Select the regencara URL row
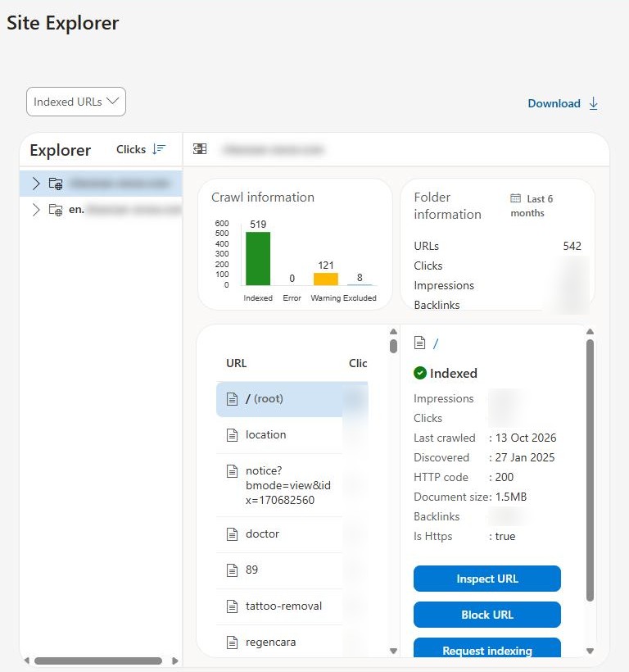The height and width of the screenshot is (672, 629). point(292,642)
